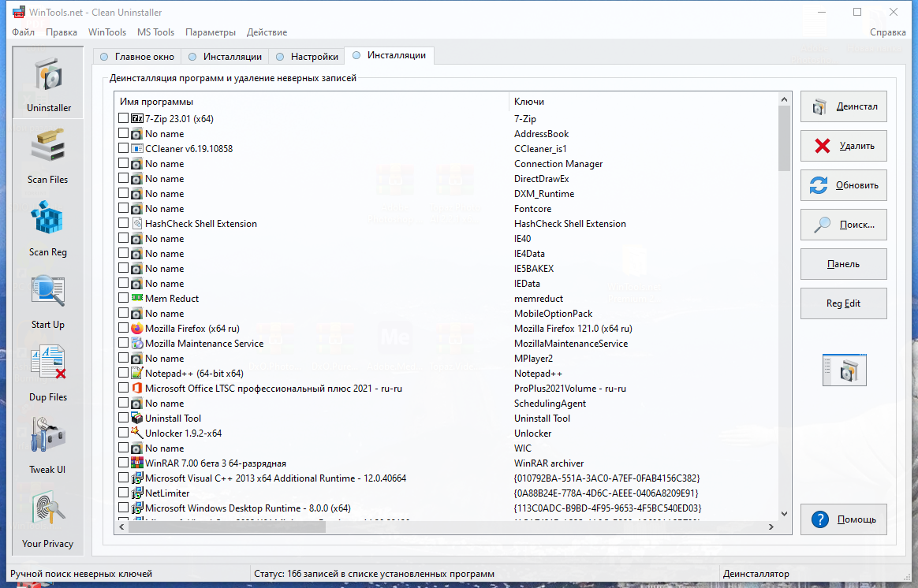This screenshot has height=588, width=918.
Task: Open the Правка menu
Action: [62, 32]
